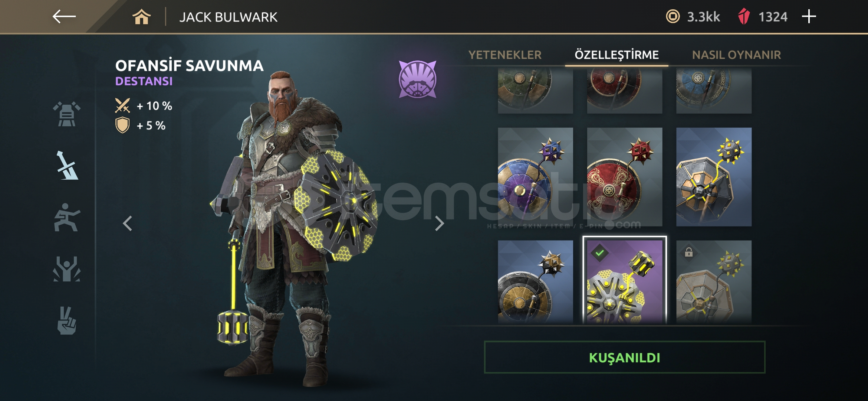
Task: Open the victory pose icon in sidebar
Action: pyautogui.click(x=67, y=269)
